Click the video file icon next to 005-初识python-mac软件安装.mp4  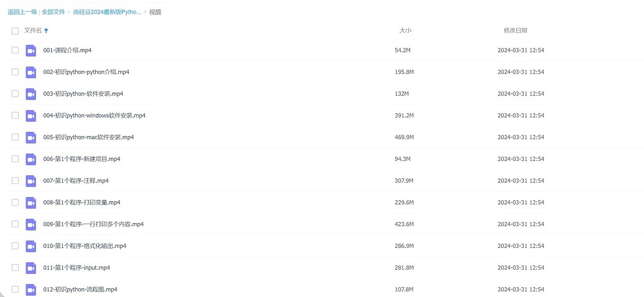pyautogui.click(x=31, y=137)
